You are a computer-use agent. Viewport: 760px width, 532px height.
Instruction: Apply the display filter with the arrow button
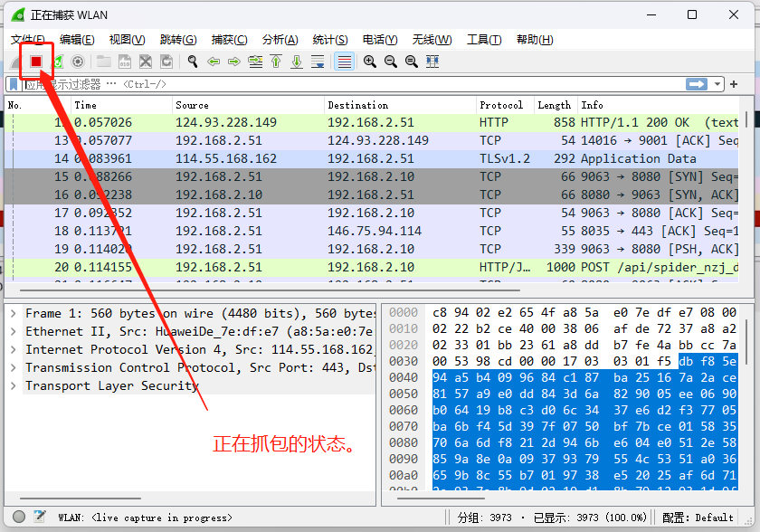pyautogui.click(x=697, y=84)
